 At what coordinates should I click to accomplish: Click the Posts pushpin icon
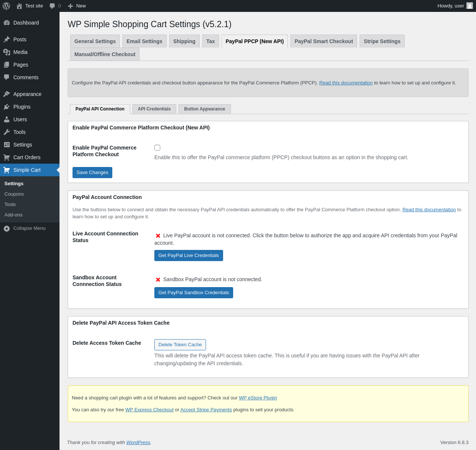[x=7, y=39]
